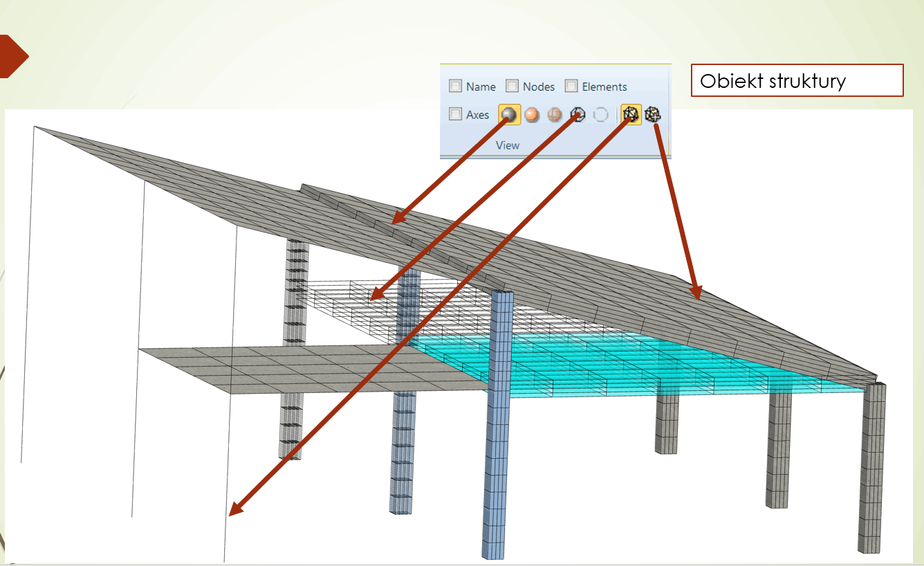The height and width of the screenshot is (566, 924).
Task: Select the gray flat slab on left
Action: point(290,367)
